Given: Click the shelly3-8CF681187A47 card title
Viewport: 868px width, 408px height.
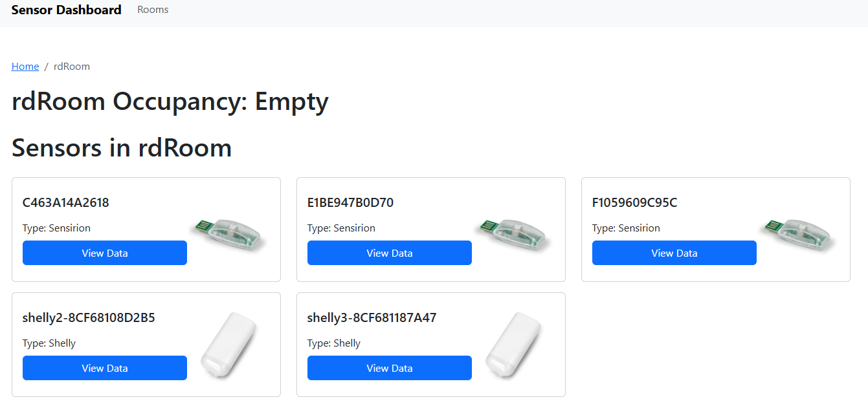Looking at the screenshot, I should [x=372, y=317].
